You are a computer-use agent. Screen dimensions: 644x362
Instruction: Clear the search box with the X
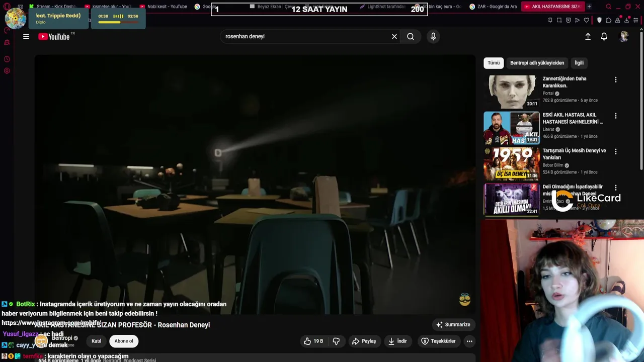(x=394, y=36)
